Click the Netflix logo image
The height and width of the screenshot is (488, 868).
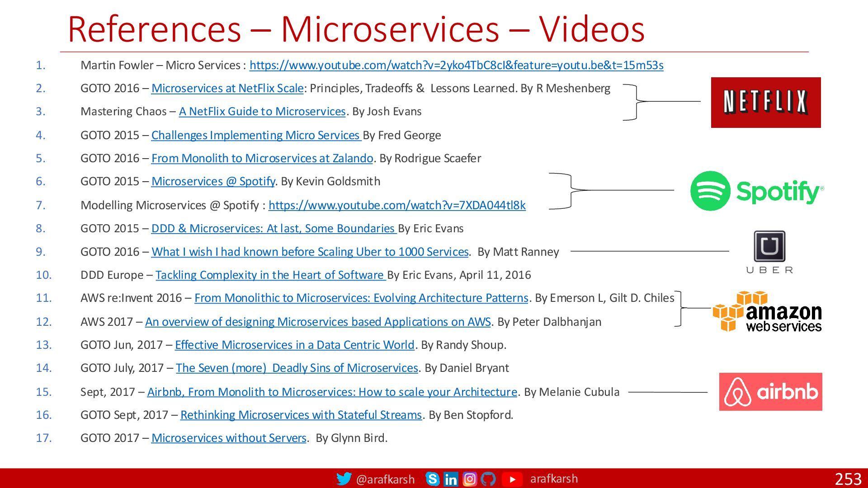tap(766, 103)
